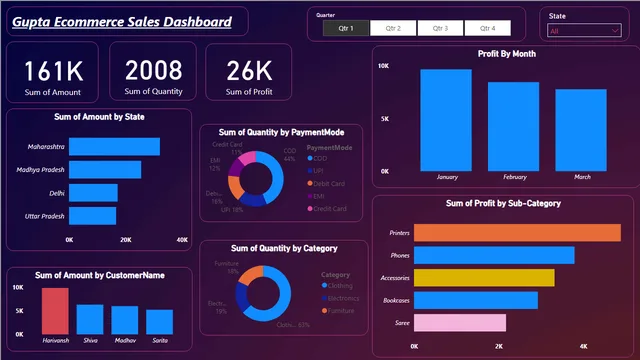Select the March profit bar
Image resolution: width=640 pixels, height=360 pixels.
[581, 130]
